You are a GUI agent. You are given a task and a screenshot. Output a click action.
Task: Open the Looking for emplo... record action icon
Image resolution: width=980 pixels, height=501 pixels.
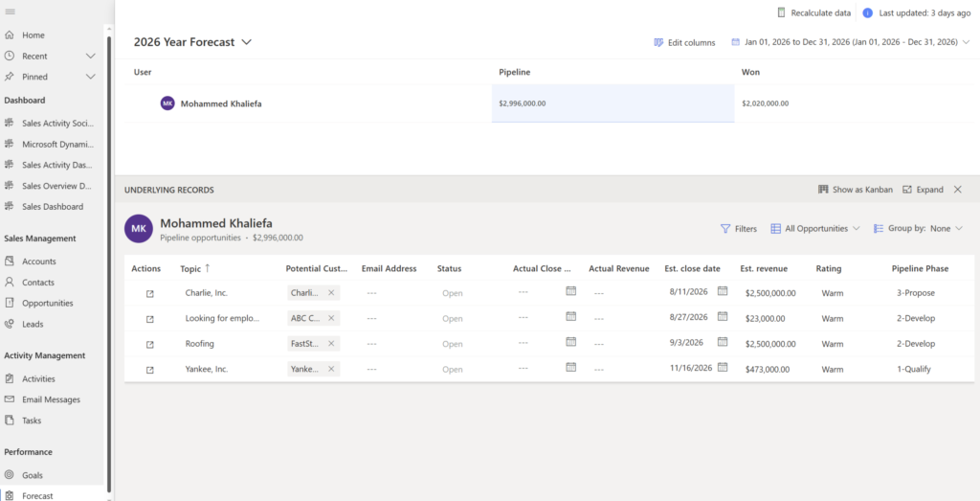[x=150, y=319]
